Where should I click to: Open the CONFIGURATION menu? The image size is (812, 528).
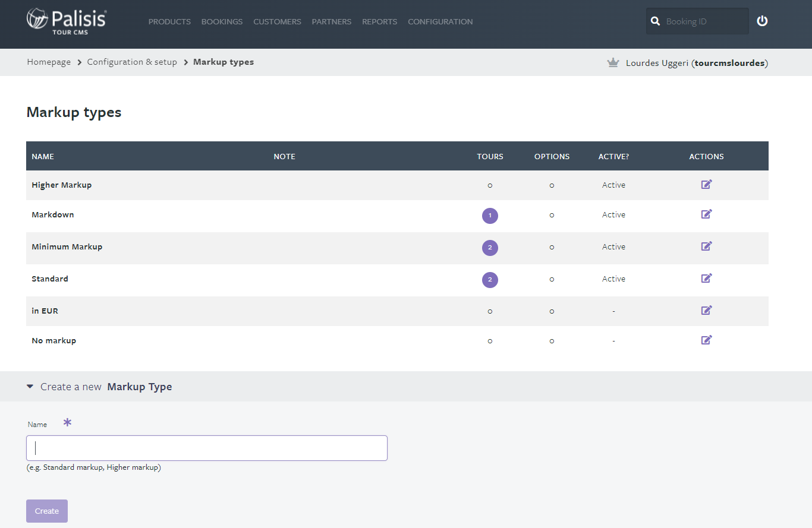(x=440, y=21)
